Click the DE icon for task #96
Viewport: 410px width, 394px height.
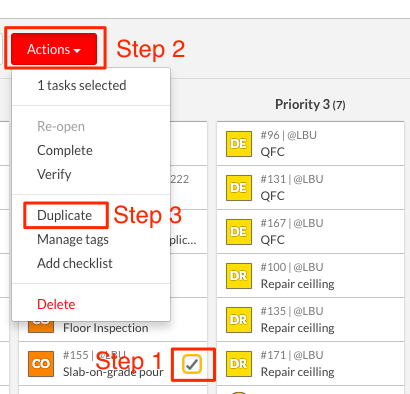point(239,144)
